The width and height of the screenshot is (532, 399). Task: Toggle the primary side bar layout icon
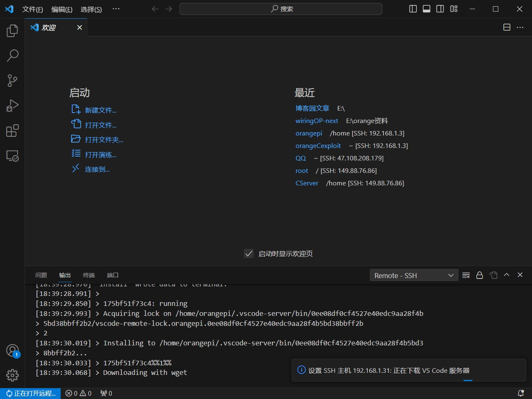pos(413,9)
